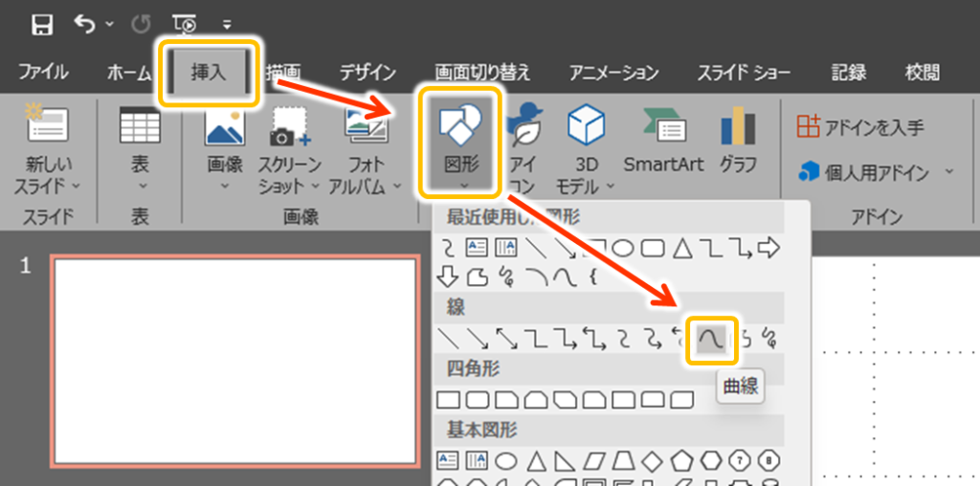The height and width of the screenshot is (486, 980).
Task: Choose the oval in recently used shapes
Action: tap(623, 249)
